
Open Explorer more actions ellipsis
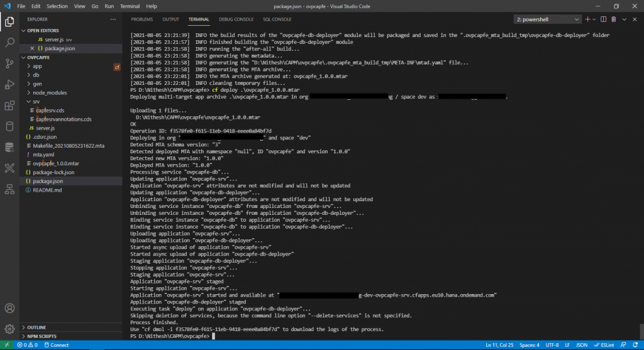113,19
